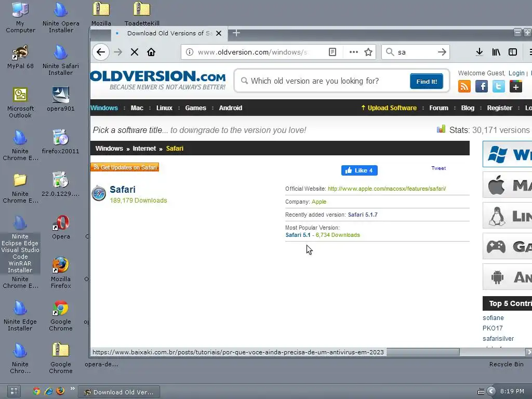Open the Windows category banner
532x399 pixels.
pyautogui.click(x=507, y=154)
